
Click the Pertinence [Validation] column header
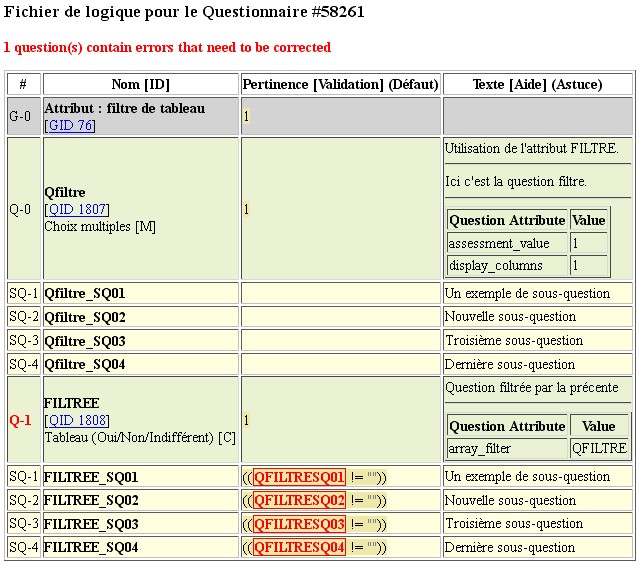click(340, 85)
